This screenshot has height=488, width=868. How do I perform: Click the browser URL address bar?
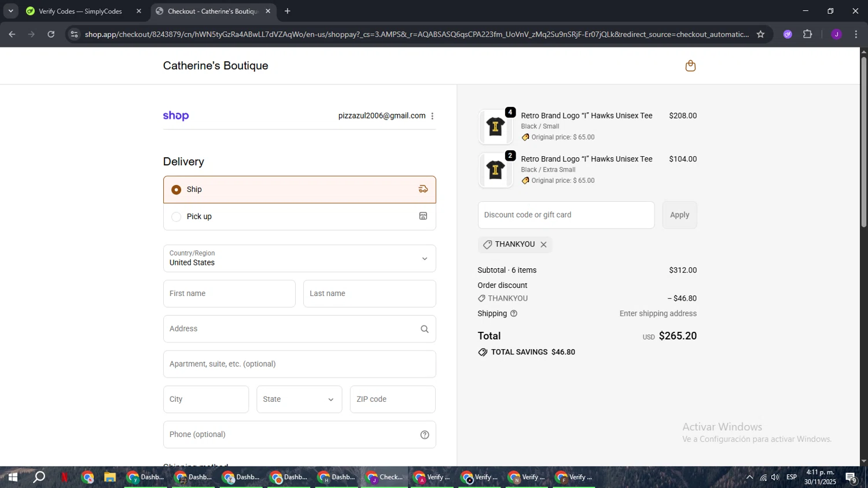coord(417,34)
